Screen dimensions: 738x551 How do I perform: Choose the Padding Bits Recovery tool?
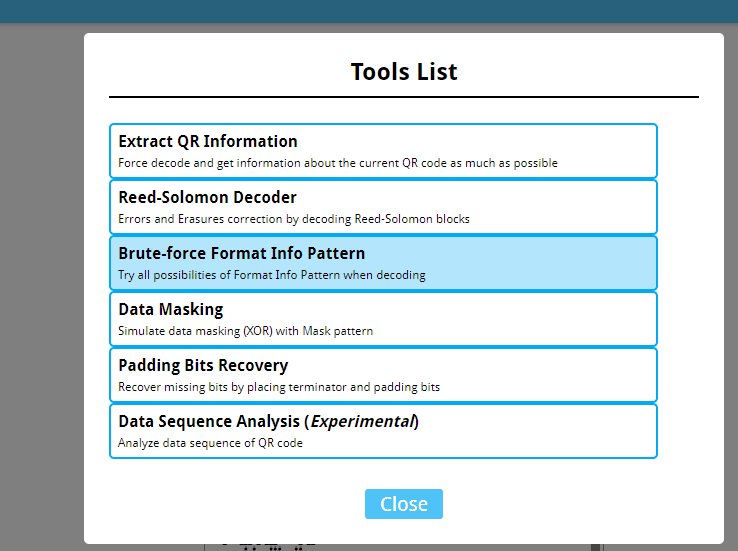point(383,375)
